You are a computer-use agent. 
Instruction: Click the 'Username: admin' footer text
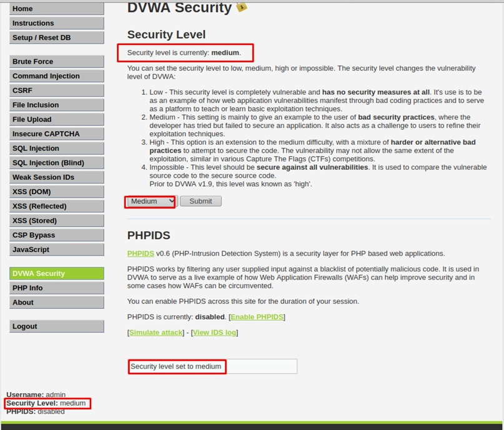pos(36,394)
